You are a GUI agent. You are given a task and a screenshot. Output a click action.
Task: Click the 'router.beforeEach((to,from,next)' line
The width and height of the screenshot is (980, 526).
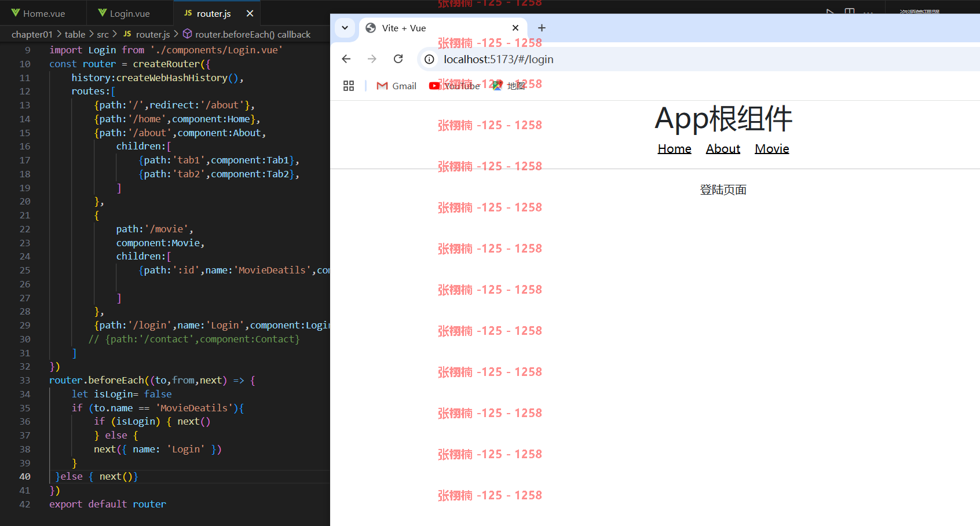pos(152,381)
